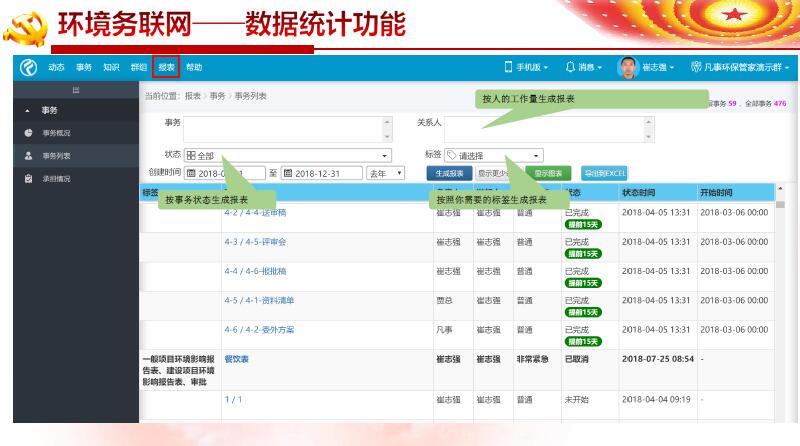Click the calendar icon in the start date field
The width and height of the screenshot is (800, 446).
point(191,173)
